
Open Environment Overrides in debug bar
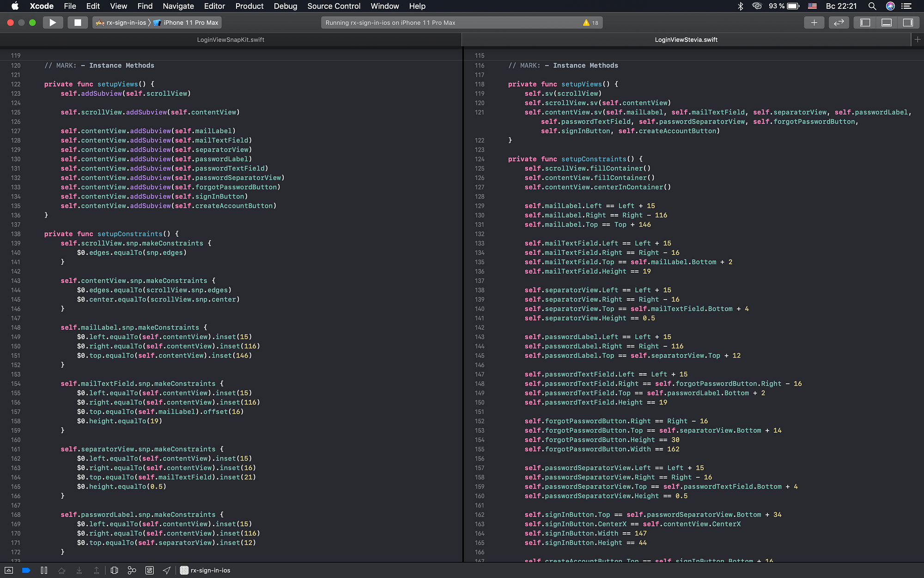click(x=149, y=570)
